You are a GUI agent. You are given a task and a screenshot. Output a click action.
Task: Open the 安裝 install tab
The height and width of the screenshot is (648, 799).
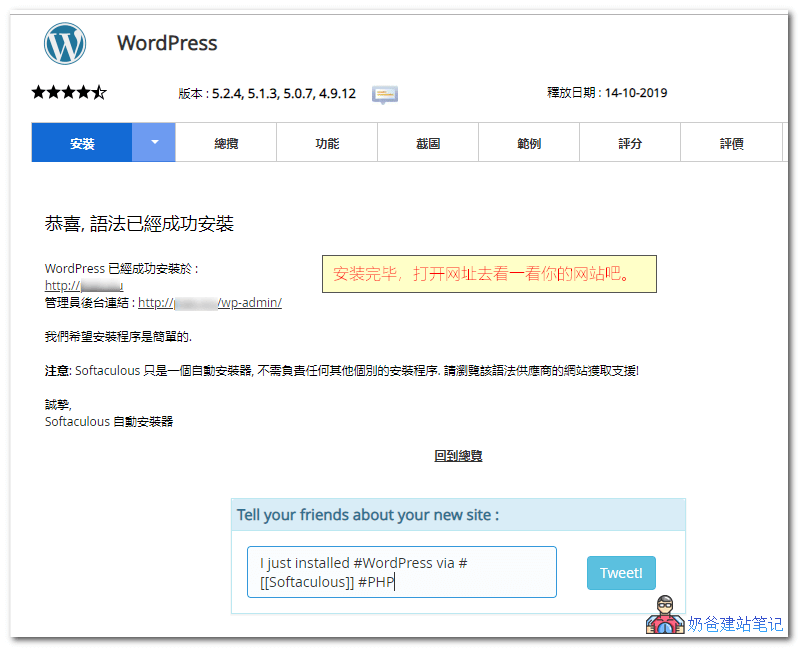click(x=82, y=143)
